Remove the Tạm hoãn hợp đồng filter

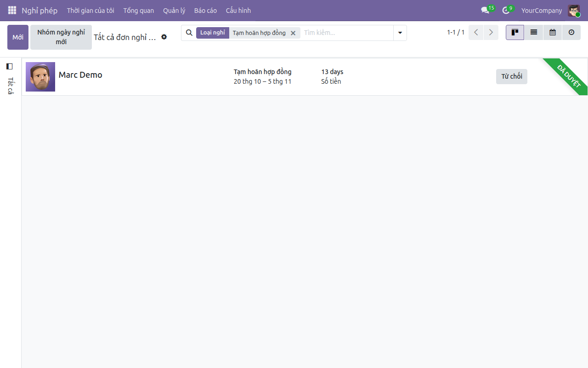tap(293, 33)
